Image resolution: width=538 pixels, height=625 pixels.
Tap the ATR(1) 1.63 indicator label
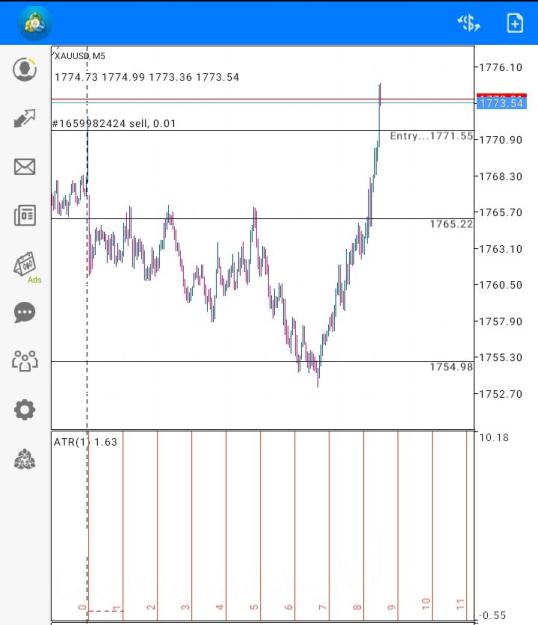86,442
